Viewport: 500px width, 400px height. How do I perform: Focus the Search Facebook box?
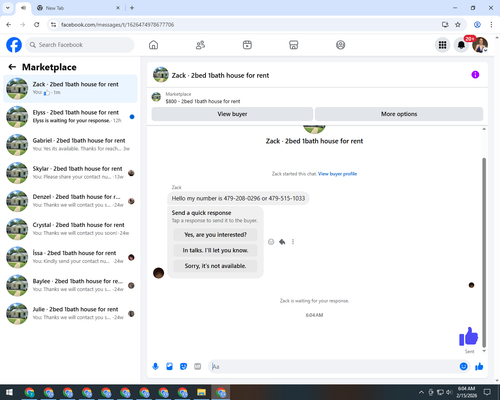click(80, 45)
